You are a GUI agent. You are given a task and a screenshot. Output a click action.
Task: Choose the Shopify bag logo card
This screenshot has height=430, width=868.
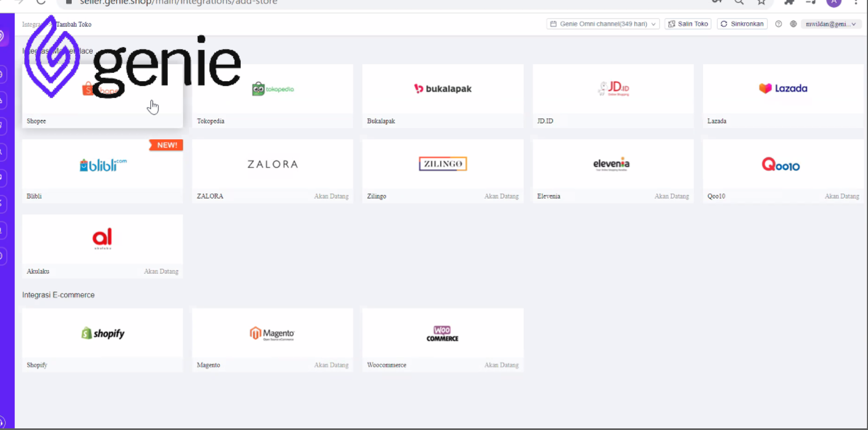click(x=102, y=340)
